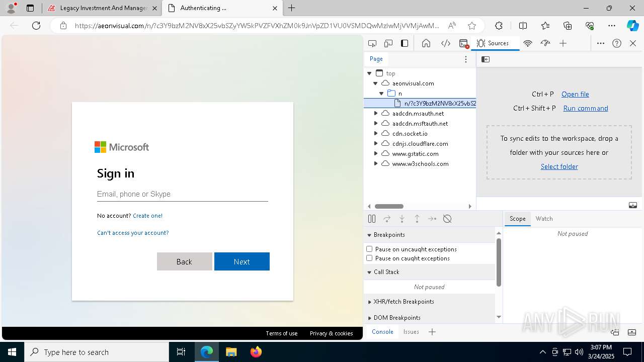Screen dimensions: 644x362
Task: Open the Network panel wifi icon
Action: coord(528,43)
